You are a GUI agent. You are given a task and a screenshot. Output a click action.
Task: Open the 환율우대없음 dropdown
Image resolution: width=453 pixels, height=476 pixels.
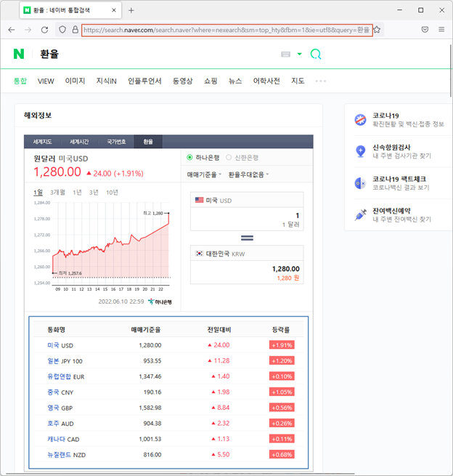tap(248, 174)
